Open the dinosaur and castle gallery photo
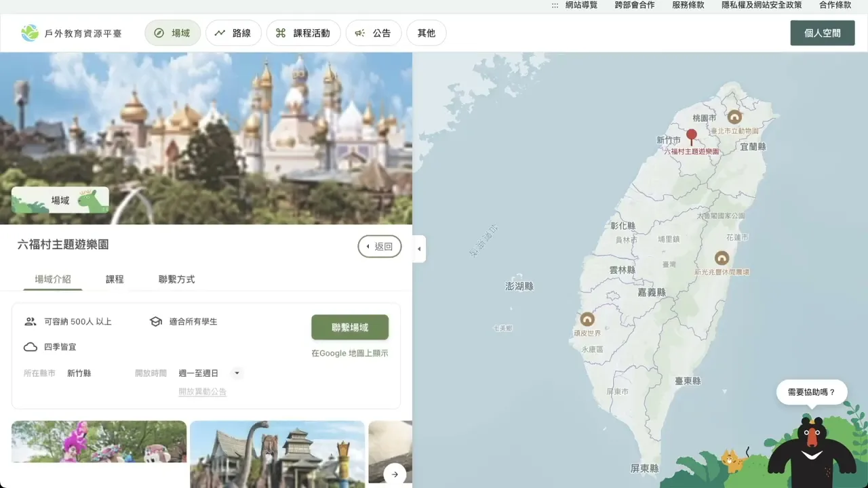The width and height of the screenshot is (868, 488). pyautogui.click(x=277, y=454)
